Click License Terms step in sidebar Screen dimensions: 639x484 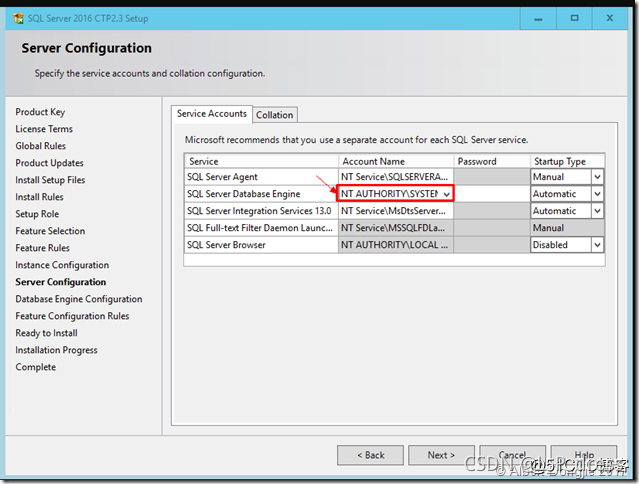pos(44,129)
